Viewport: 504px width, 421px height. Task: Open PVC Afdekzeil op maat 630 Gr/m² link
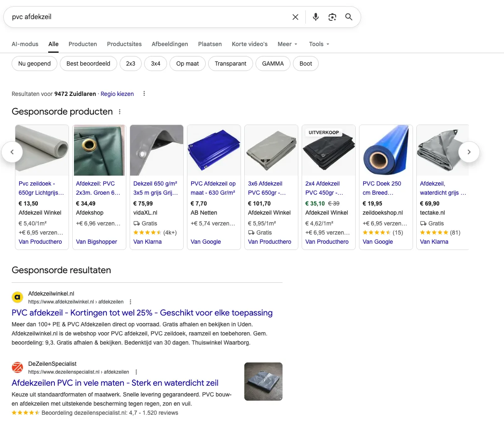(213, 188)
